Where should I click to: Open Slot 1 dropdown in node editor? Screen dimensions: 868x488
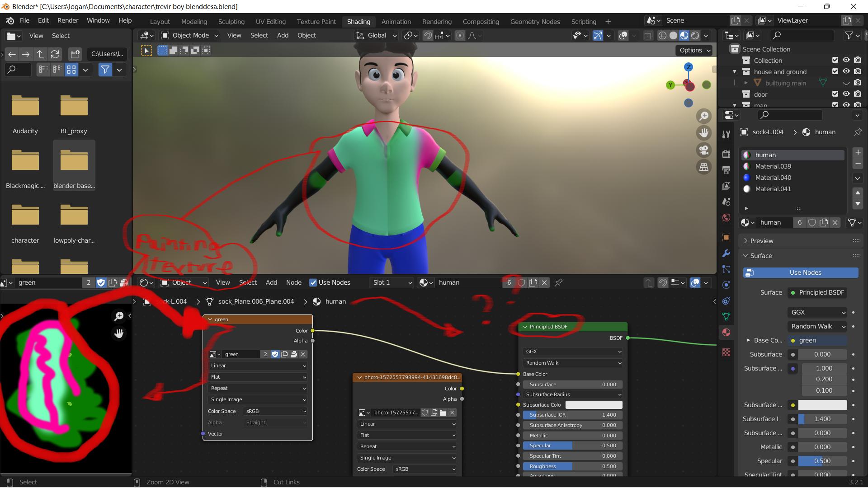coord(392,282)
